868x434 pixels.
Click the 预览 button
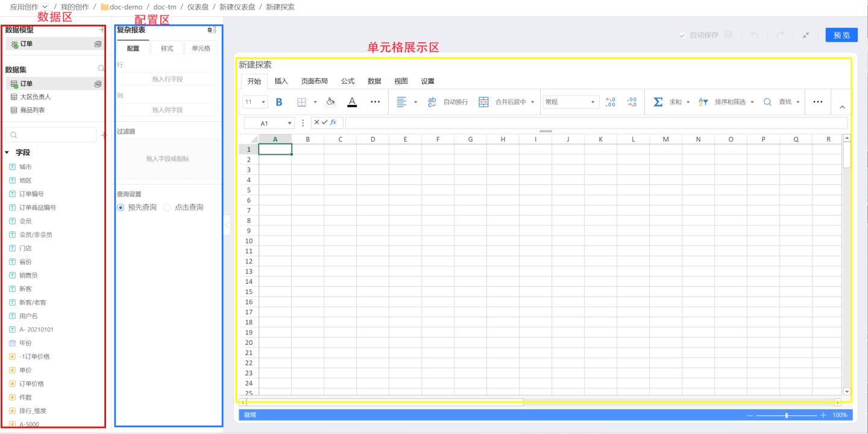[841, 35]
